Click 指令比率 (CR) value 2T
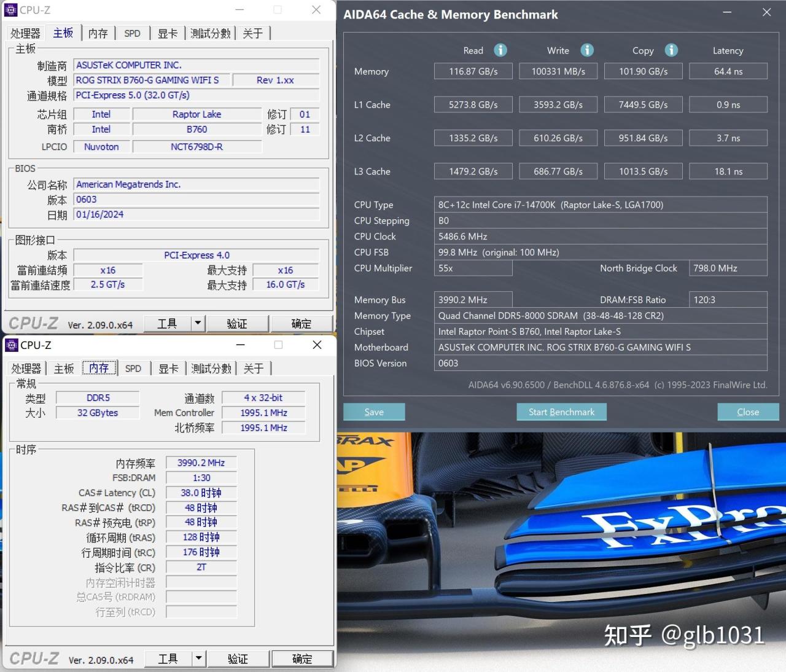The height and width of the screenshot is (672, 786). [x=201, y=567]
